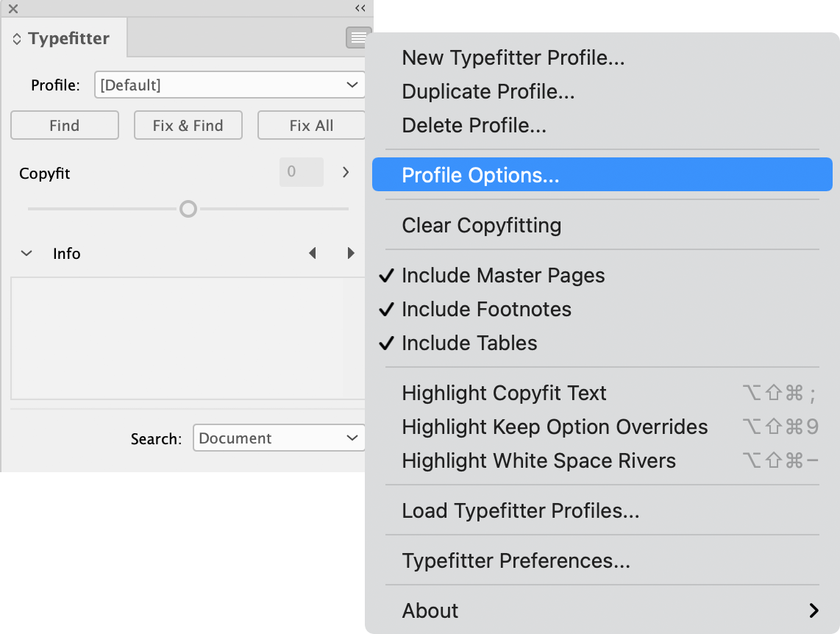
Task: Click the Copyfit value field showing 0
Action: [x=302, y=172]
